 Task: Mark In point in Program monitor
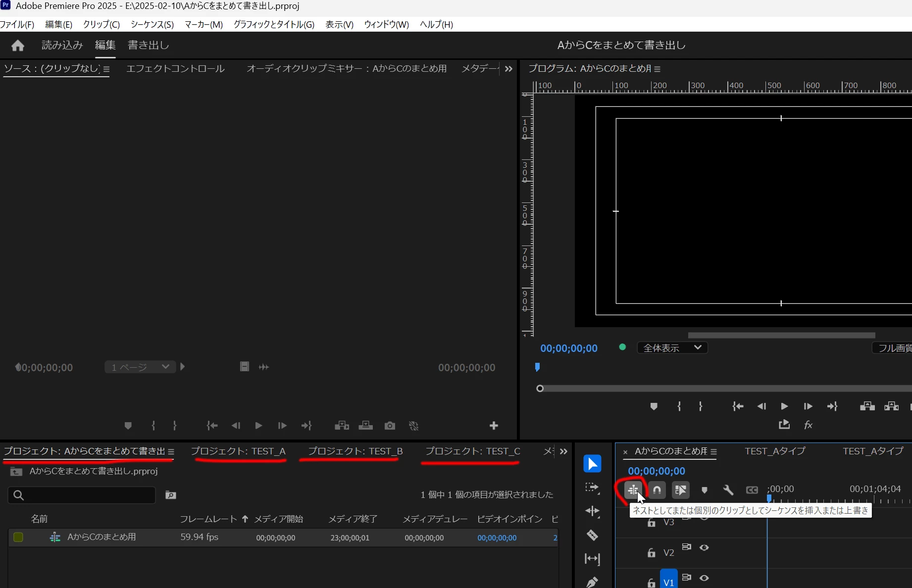click(x=679, y=406)
